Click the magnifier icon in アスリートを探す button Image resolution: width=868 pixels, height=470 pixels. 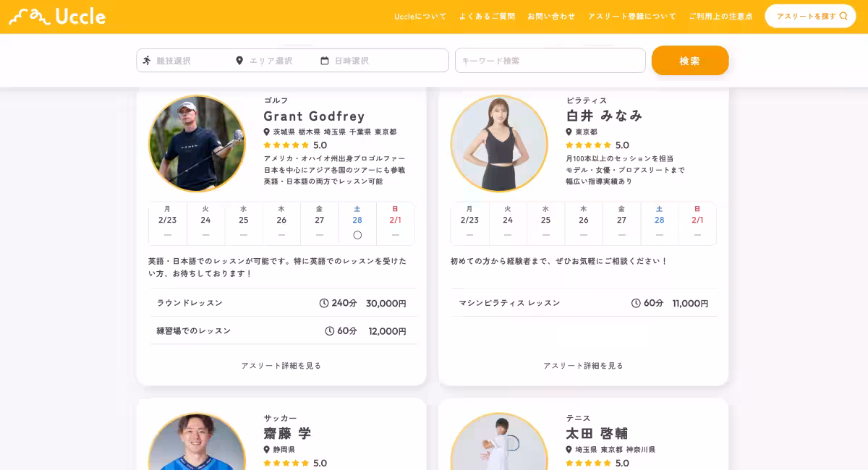[844, 15]
